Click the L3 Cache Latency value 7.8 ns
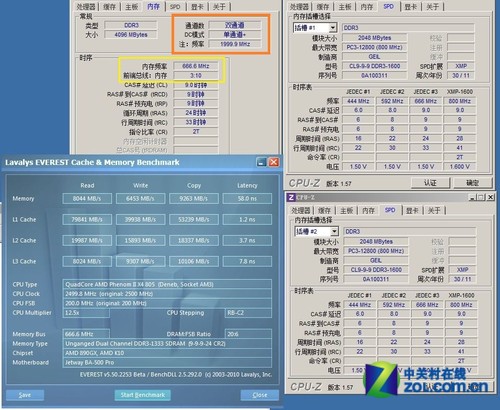 click(247, 262)
